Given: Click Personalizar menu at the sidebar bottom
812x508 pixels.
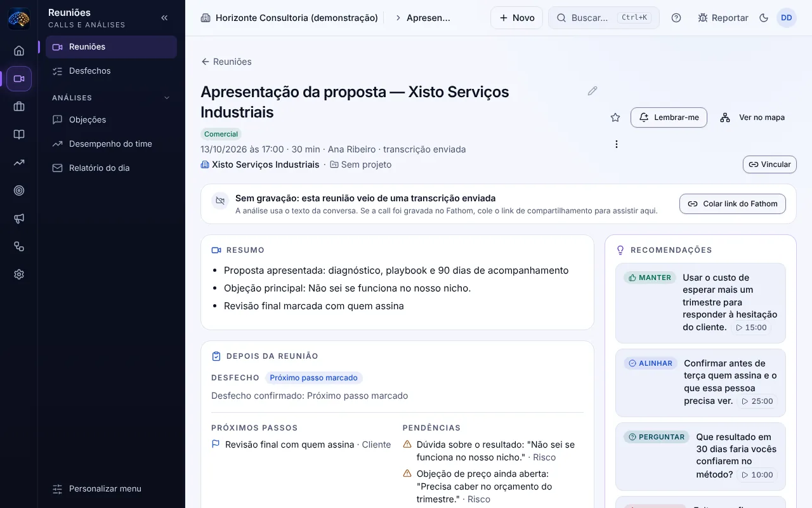Looking at the screenshot, I should [x=111, y=489].
